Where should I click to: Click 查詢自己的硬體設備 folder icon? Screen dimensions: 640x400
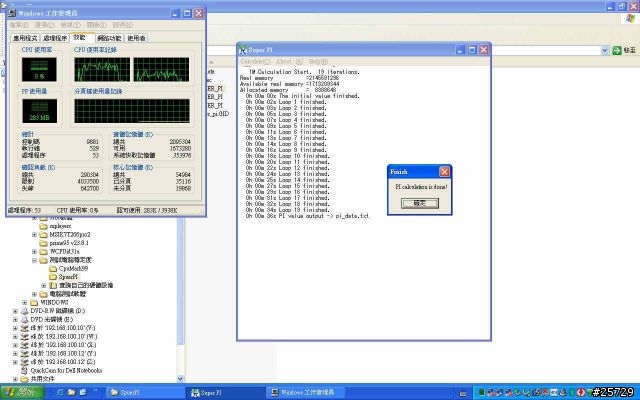tap(53, 285)
